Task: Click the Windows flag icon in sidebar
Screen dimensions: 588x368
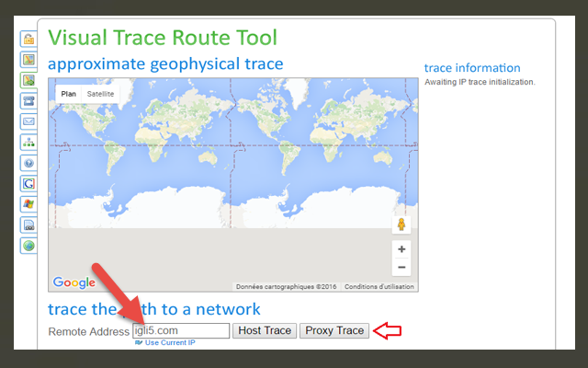Action: pyautogui.click(x=28, y=203)
